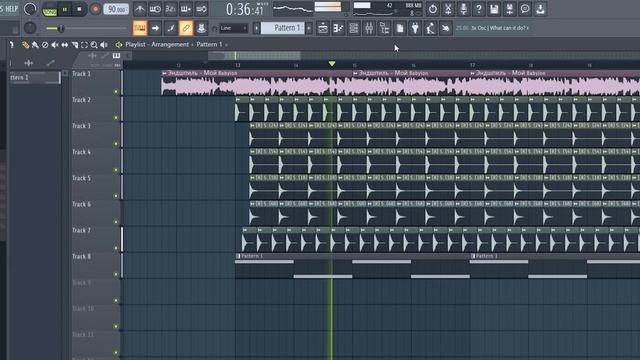Stop playback with the stop button

(x=80, y=9)
